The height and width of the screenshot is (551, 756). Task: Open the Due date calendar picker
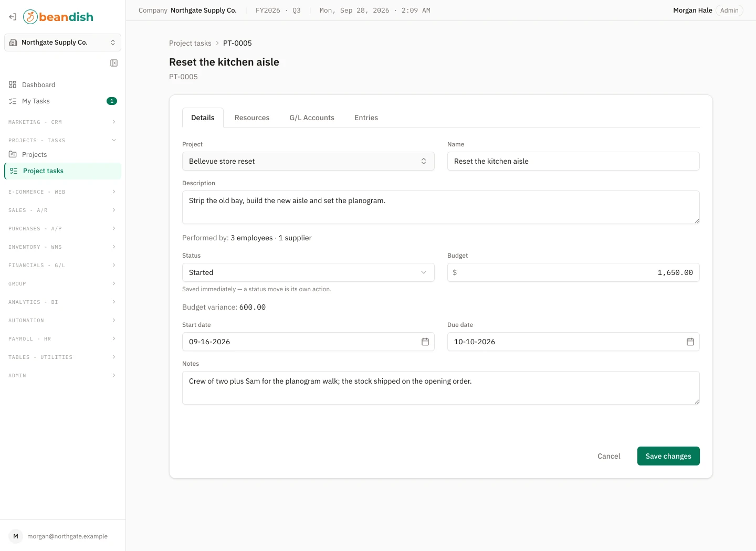coord(690,342)
